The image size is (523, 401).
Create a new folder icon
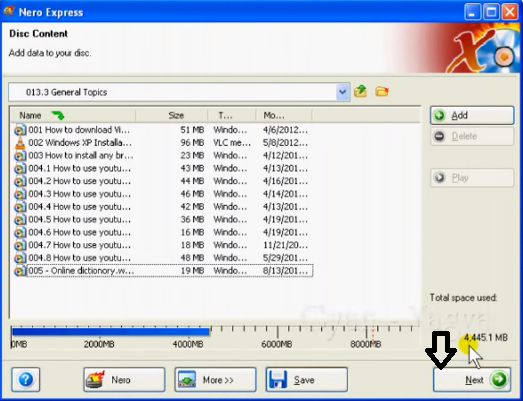pyautogui.click(x=382, y=91)
